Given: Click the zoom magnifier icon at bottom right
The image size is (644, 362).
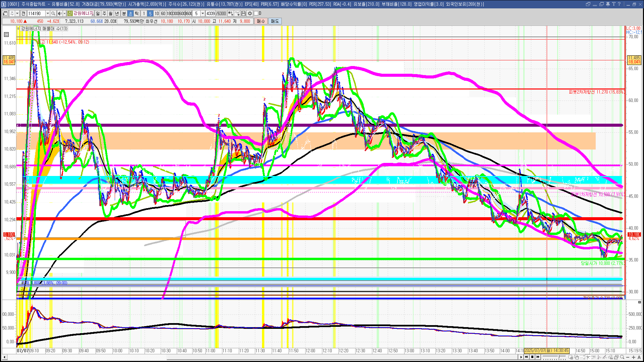Looking at the screenshot, I should [622, 357].
